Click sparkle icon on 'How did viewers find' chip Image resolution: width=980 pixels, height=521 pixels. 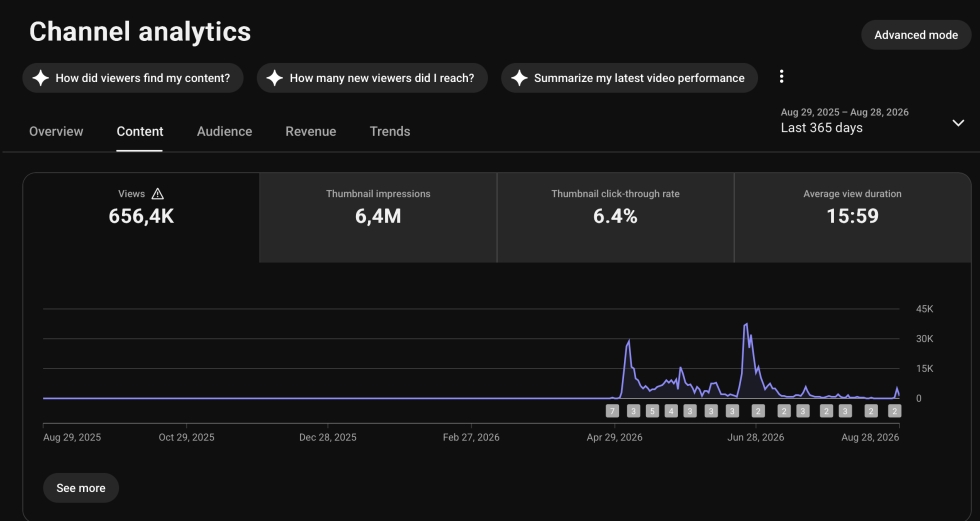click(x=41, y=78)
